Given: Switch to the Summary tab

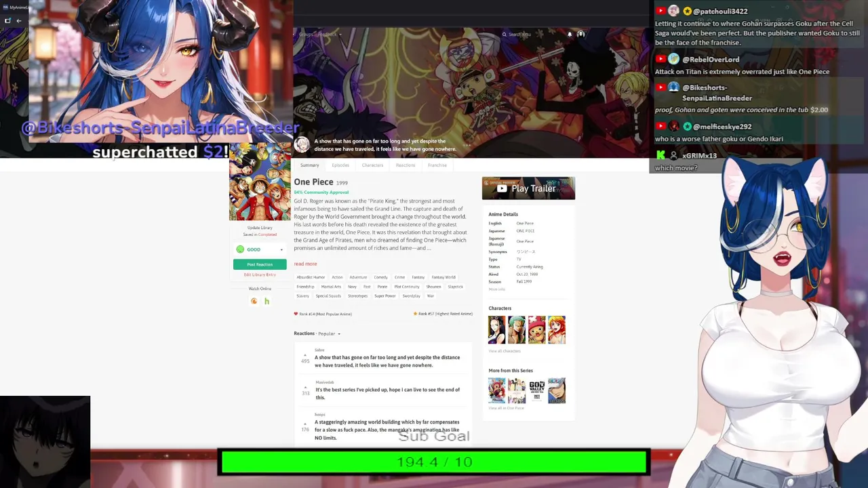Looking at the screenshot, I should pyautogui.click(x=309, y=165).
